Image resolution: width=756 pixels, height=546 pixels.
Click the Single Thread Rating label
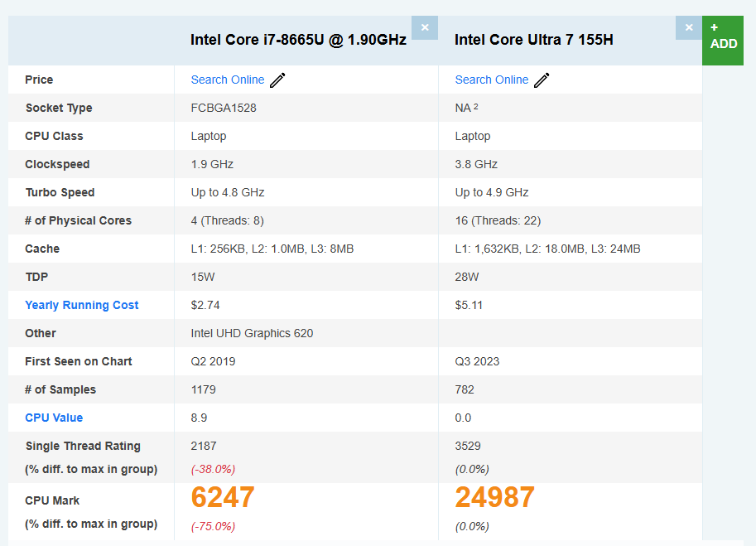[x=83, y=446]
